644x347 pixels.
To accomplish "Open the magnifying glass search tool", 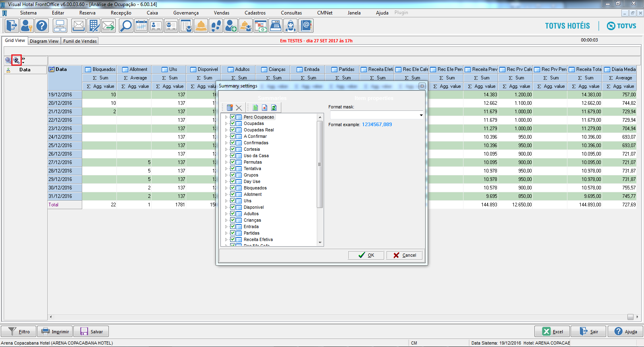I will (126, 26).
